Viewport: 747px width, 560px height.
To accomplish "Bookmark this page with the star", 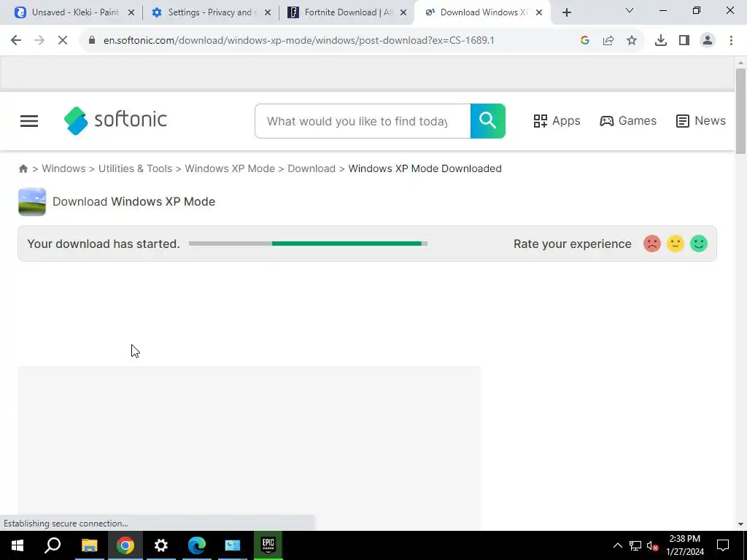I will click(632, 41).
